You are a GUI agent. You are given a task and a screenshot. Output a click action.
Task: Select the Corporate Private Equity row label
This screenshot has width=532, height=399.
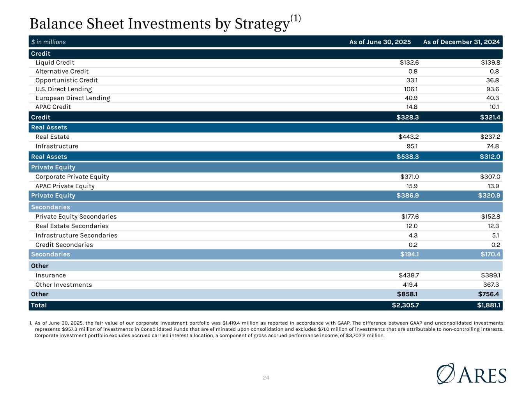click(x=72, y=177)
